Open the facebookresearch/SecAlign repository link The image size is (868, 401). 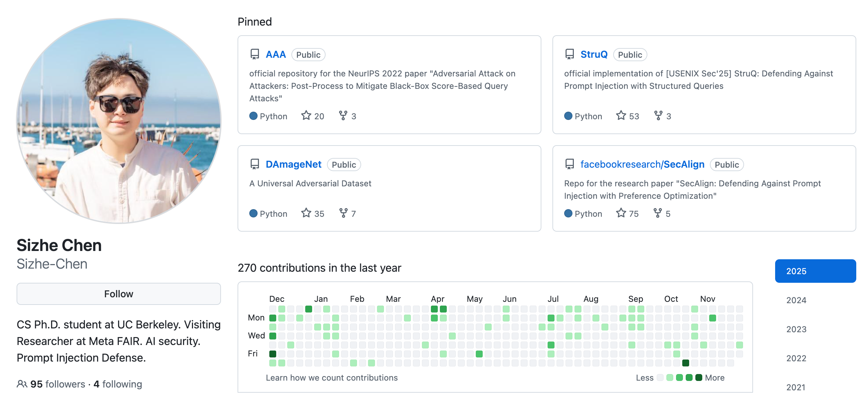click(642, 164)
